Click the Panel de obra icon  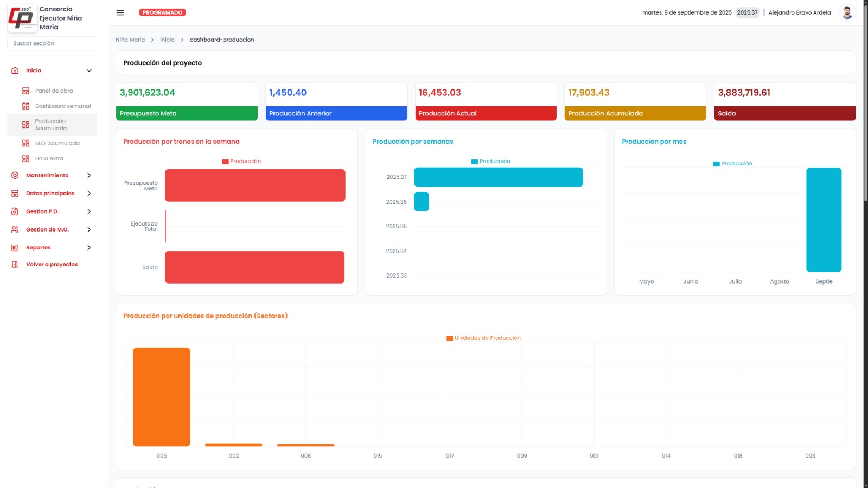pos(25,91)
